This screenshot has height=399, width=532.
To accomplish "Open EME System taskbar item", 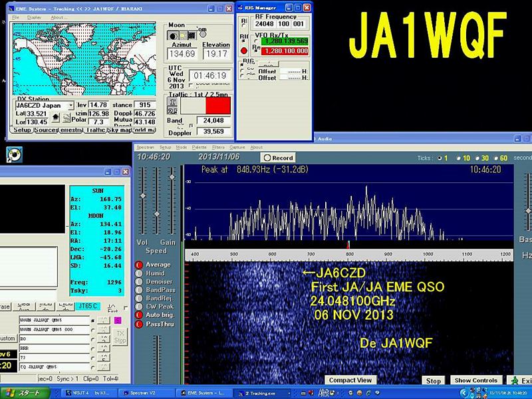I will click(x=205, y=393).
